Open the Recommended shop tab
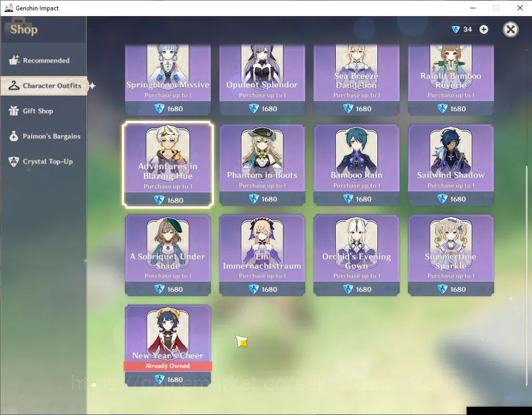 click(x=44, y=60)
